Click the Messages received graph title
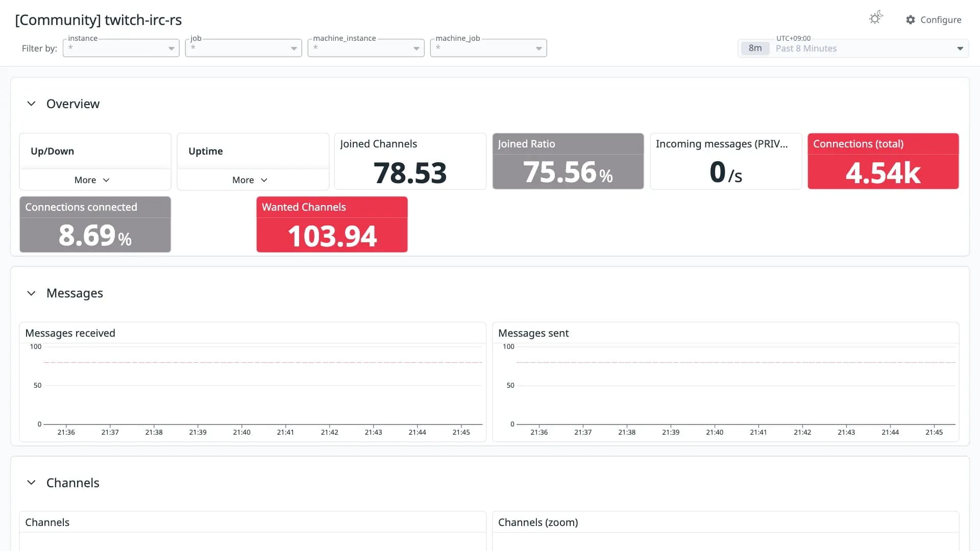 click(70, 333)
